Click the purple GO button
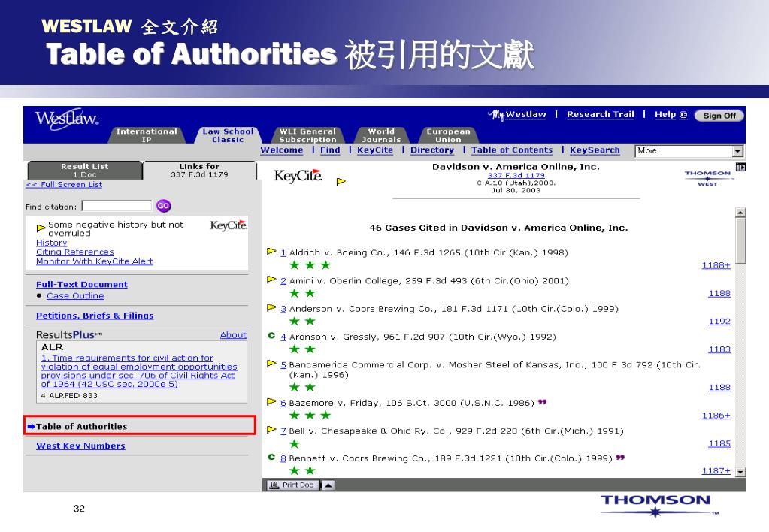The image size is (769, 532). click(x=163, y=206)
